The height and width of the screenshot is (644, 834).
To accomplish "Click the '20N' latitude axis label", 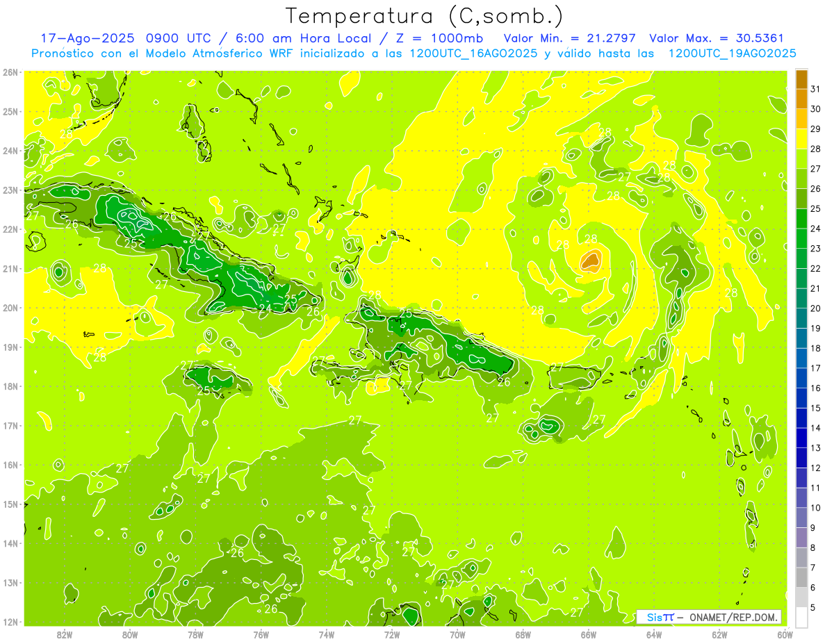I will pyautogui.click(x=10, y=308).
